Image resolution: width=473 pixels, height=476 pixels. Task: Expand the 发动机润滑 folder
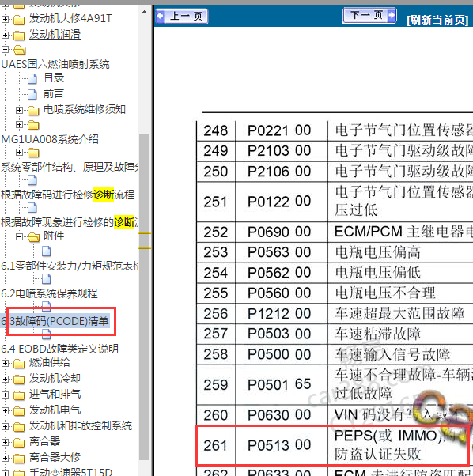tap(5, 35)
